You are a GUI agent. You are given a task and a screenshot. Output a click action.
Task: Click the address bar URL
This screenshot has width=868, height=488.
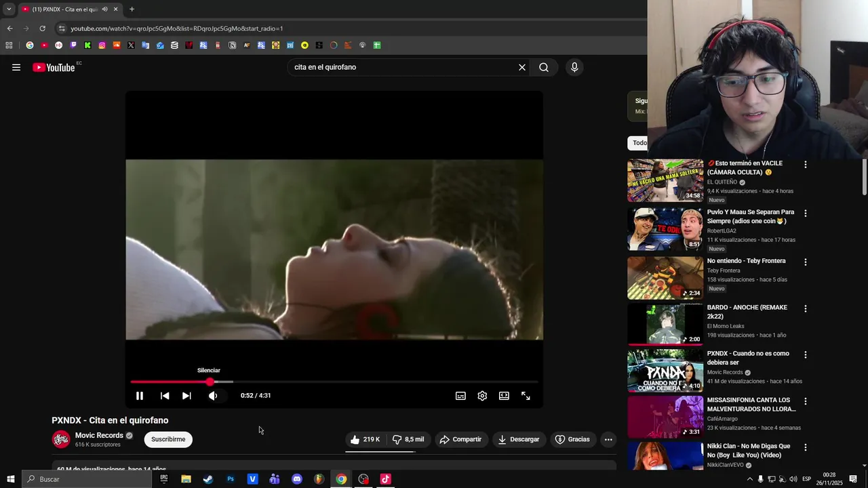pos(177,28)
